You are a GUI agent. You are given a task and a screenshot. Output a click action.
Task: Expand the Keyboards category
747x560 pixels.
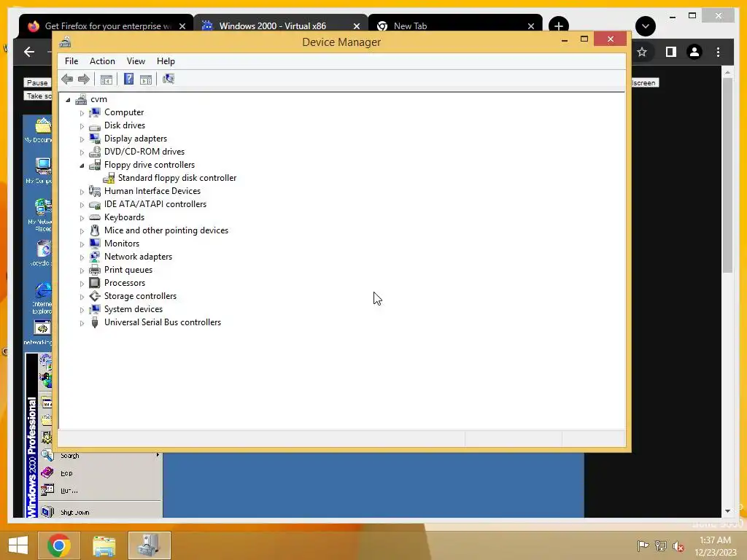(82, 218)
